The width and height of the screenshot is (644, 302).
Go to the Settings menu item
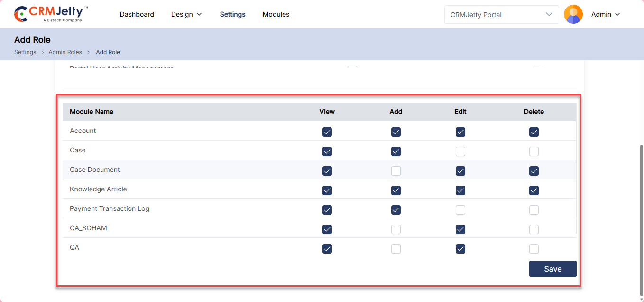[232, 14]
